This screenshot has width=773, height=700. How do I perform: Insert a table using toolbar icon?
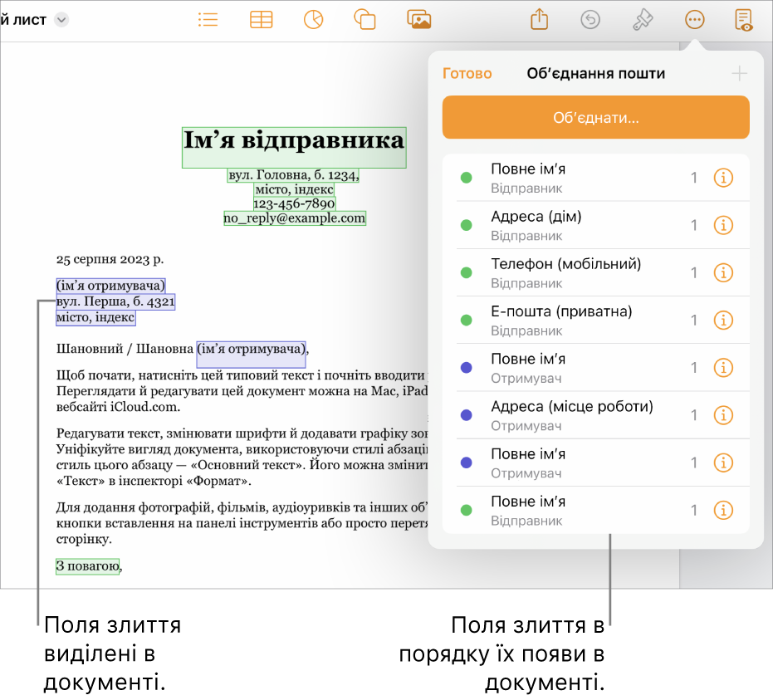point(262,20)
